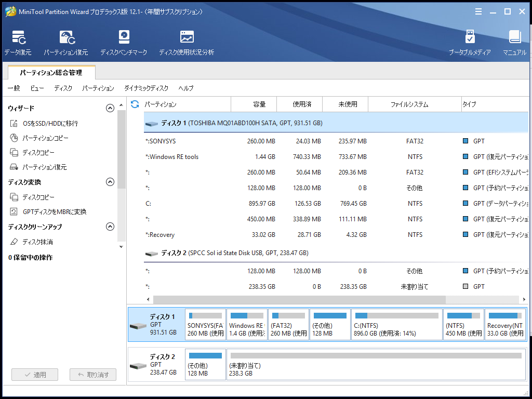Select the 238.35 GB 未割り当て row
Image resolution: width=532 pixels, height=399 pixels.
click(x=336, y=287)
